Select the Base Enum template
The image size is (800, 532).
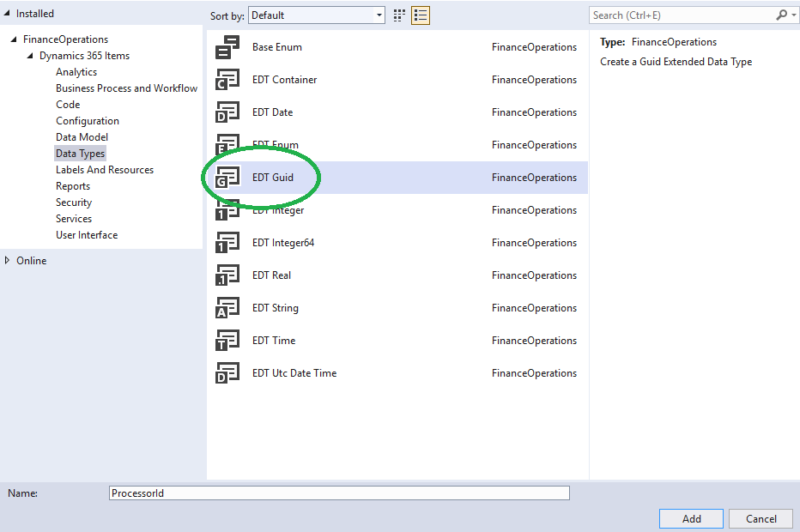click(x=397, y=47)
